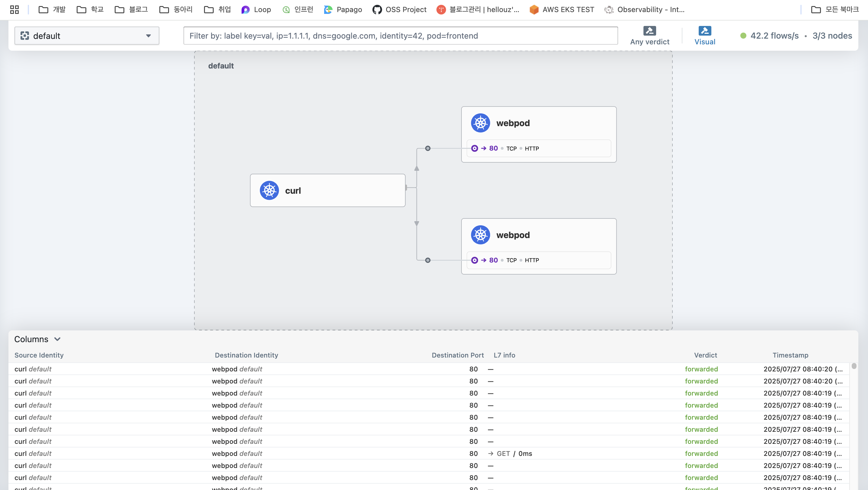Viewport: 868px width, 490px height.
Task: Click the Filter by label input field
Action: coord(400,36)
